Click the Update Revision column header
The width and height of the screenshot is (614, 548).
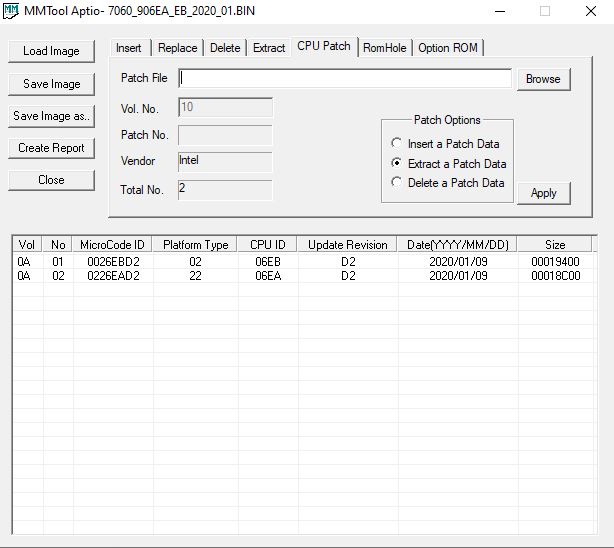point(348,245)
